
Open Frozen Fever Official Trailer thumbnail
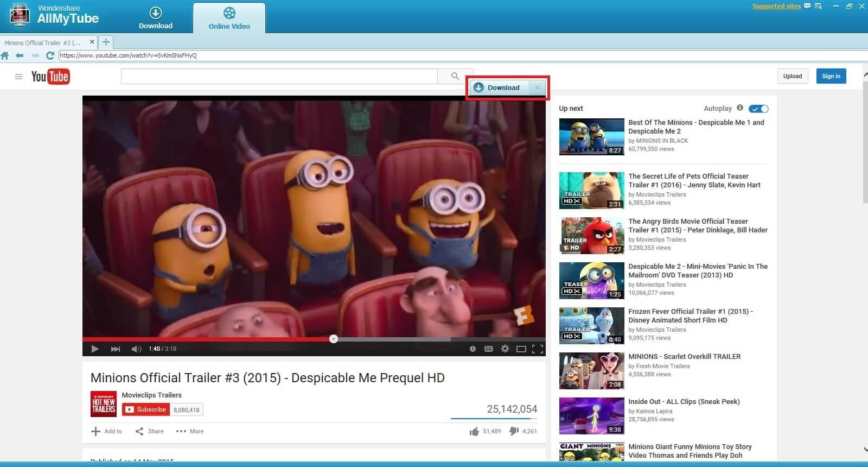(592, 326)
